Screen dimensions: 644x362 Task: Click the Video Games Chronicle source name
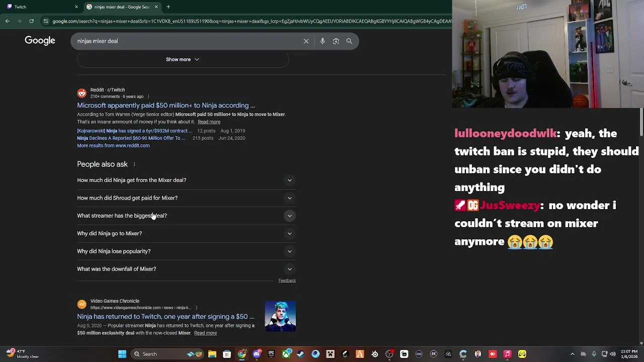115,301
